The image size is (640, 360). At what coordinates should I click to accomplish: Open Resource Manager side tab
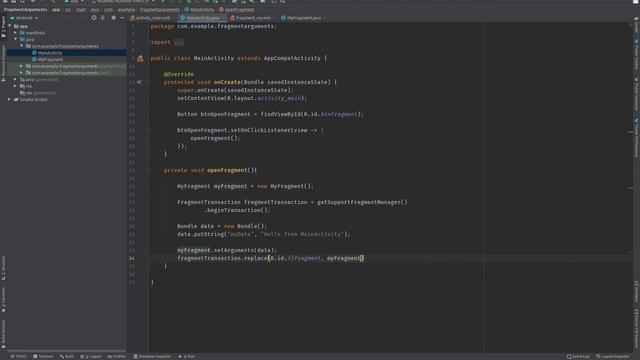pyautogui.click(x=3, y=63)
